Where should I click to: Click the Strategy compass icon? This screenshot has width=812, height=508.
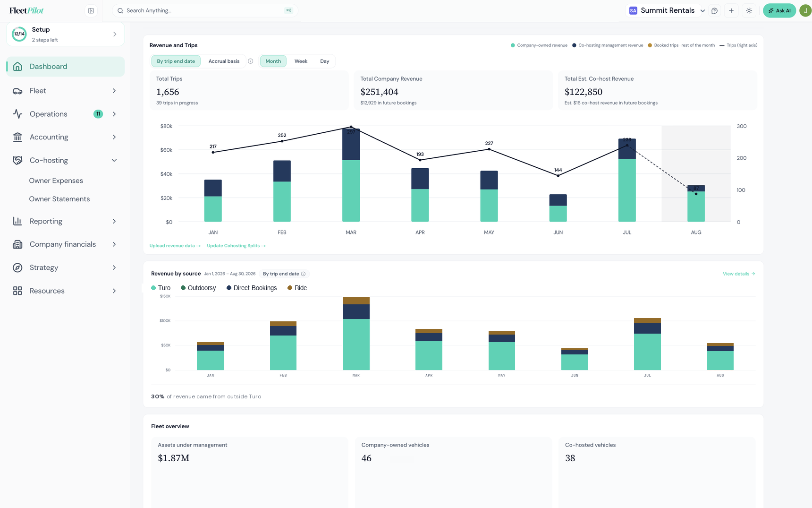coord(17,267)
